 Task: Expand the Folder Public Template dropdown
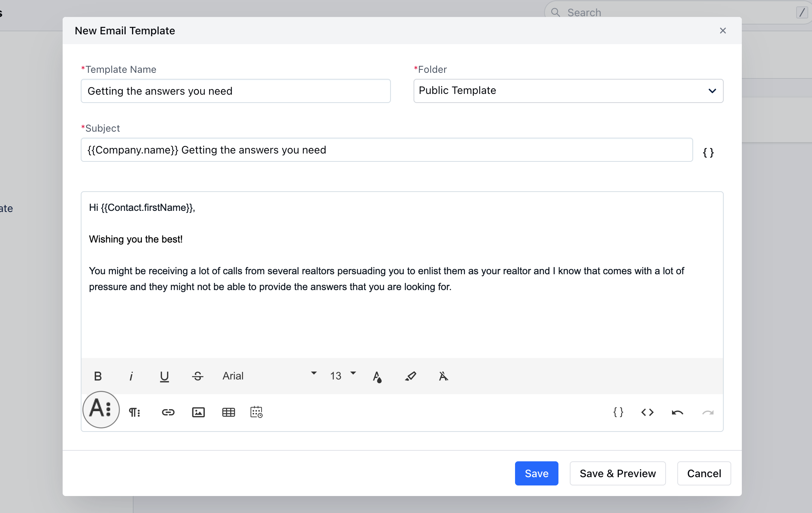coord(568,91)
